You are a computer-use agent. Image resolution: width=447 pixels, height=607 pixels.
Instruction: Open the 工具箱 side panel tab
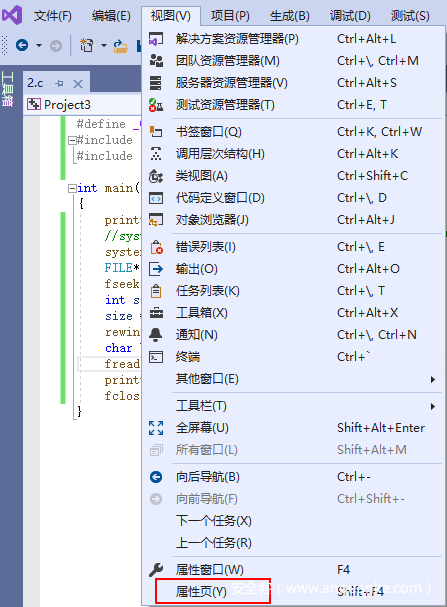[7, 89]
